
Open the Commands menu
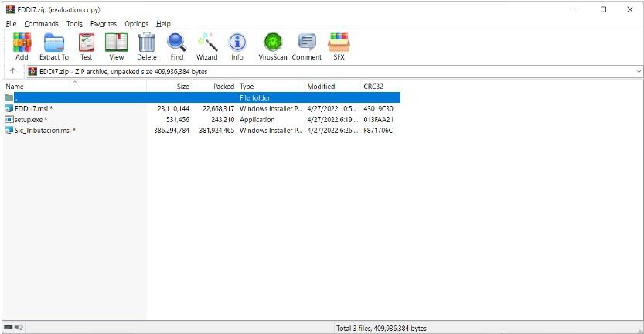[41, 24]
